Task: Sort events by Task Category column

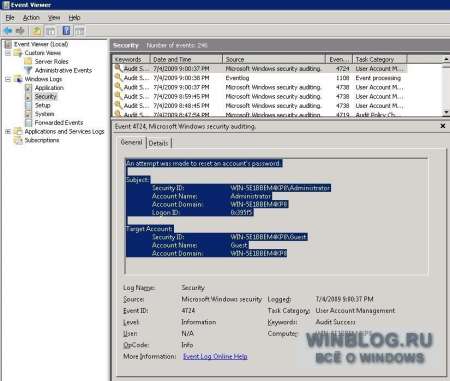Action: point(380,59)
